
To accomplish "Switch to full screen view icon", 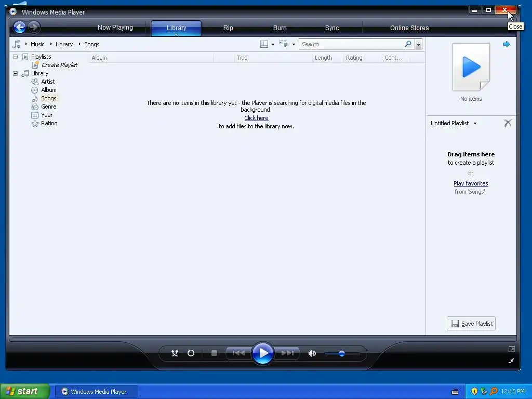I will pyautogui.click(x=512, y=349).
